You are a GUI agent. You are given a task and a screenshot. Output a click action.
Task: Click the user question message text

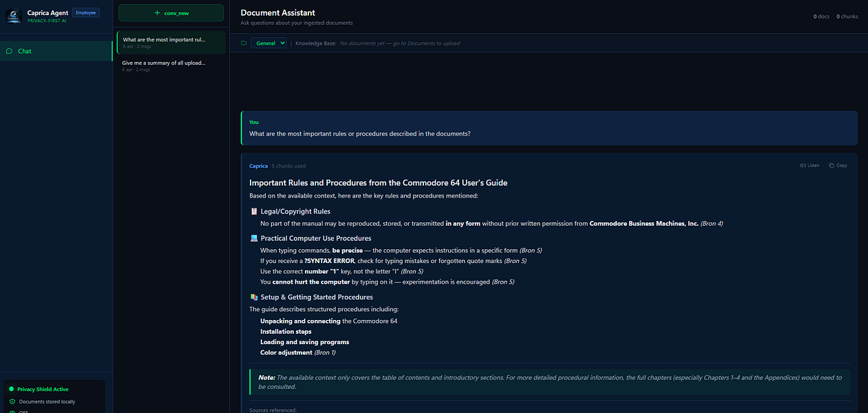[359, 134]
